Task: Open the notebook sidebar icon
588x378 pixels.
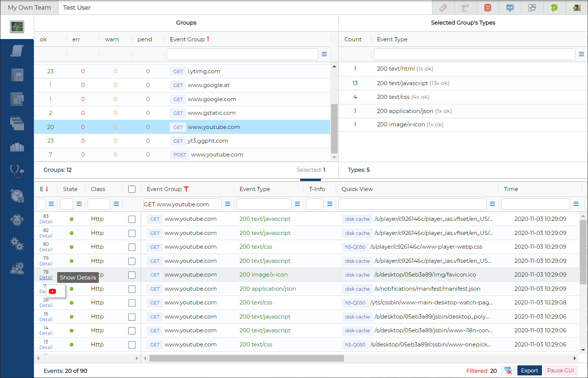Action: coord(17,75)
